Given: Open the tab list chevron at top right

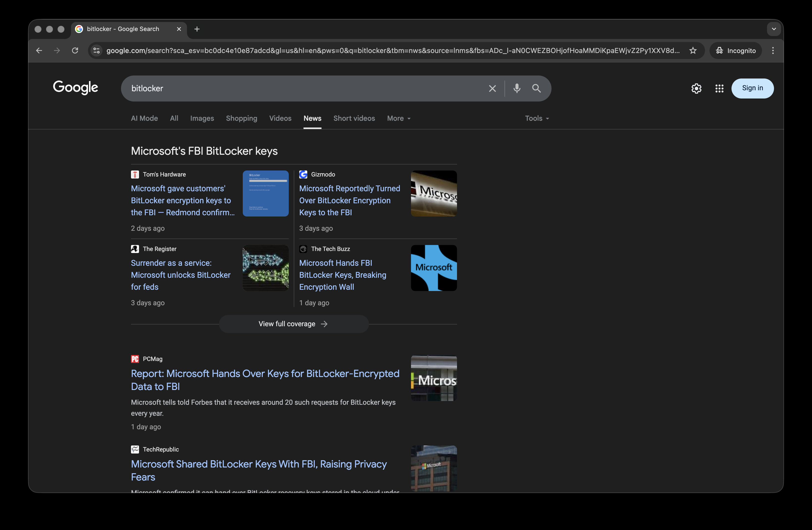Looking at the screenshot, I should pyautogui.click(x=774, y=29).
